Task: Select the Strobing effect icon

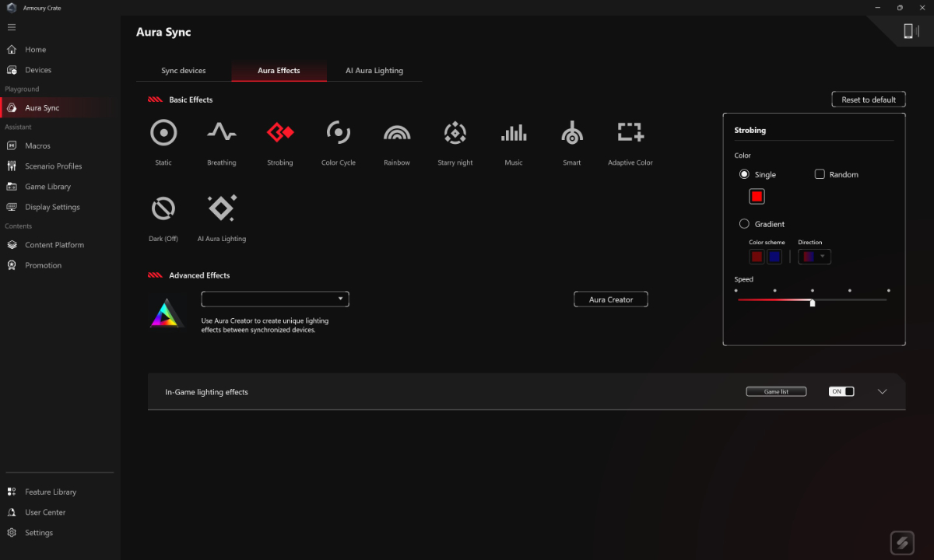Action: click(280, 133)
